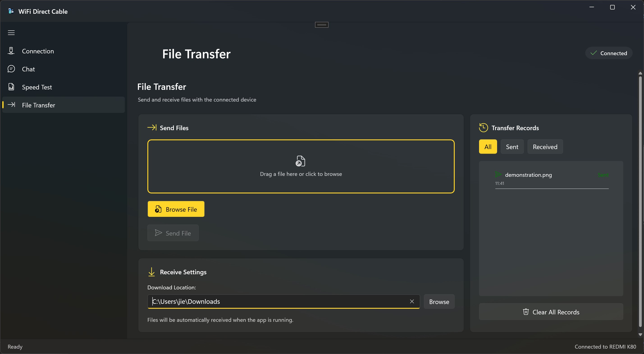This screenshot has height=354, width=644.
Task: Click the green sent icon beside demonstration.png
Action: 498,174
